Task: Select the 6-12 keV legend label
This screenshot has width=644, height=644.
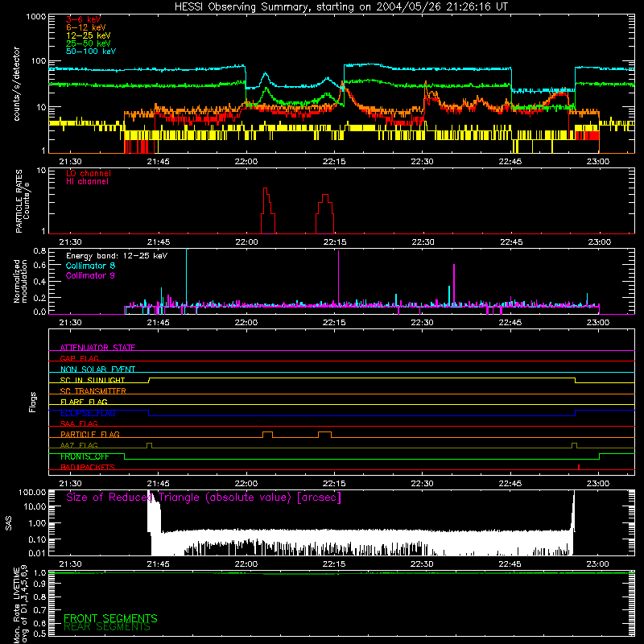Action: (86, 27)
